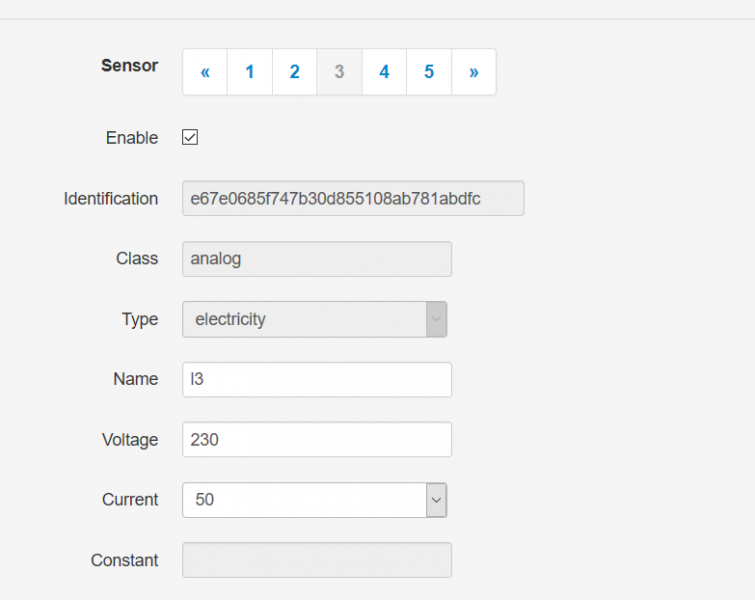Click the empty Constant field
The image size is (755, 600).
(x=316, y=560)
